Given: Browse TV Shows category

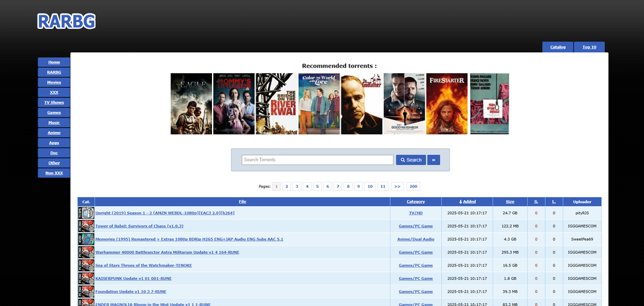Looking at the screenshot, I should point(54,102).
